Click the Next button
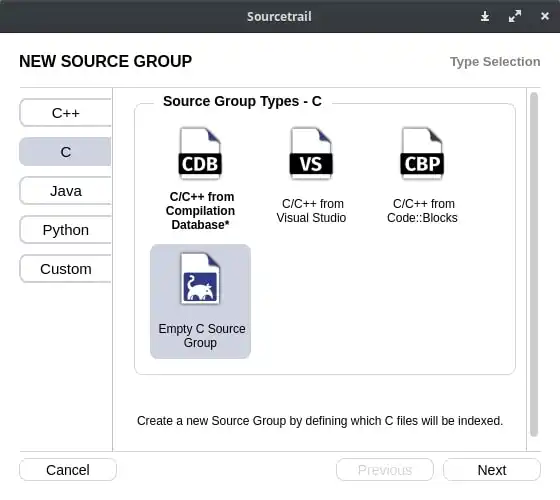 tap(492, 470)
